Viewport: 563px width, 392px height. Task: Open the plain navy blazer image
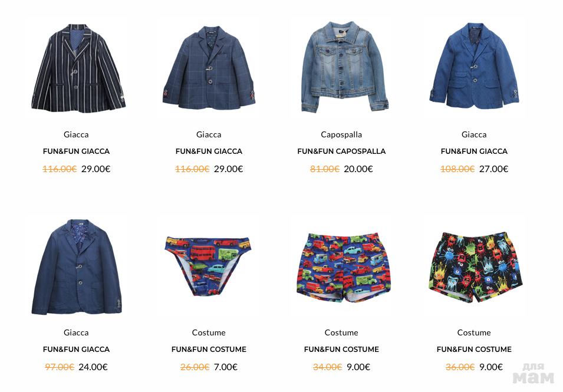tap(77, 266)
